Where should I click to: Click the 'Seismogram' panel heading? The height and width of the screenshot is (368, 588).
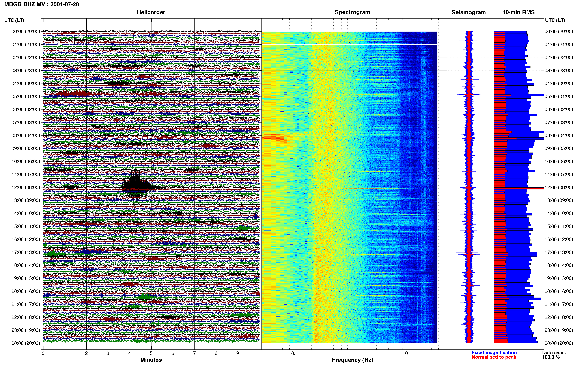point(468,12)
